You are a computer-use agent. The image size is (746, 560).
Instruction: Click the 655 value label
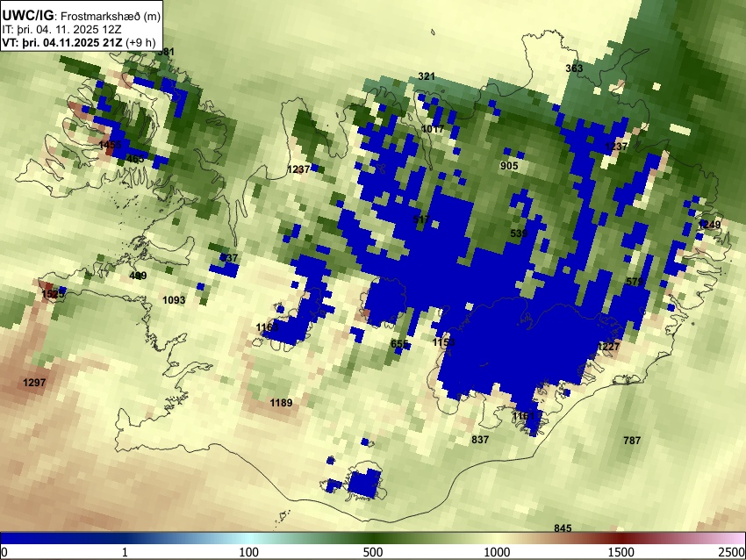point(399,344)
